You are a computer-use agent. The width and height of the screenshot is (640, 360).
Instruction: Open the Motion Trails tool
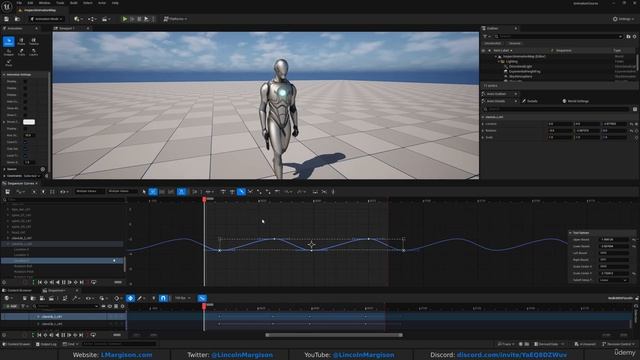coord(21,52)
